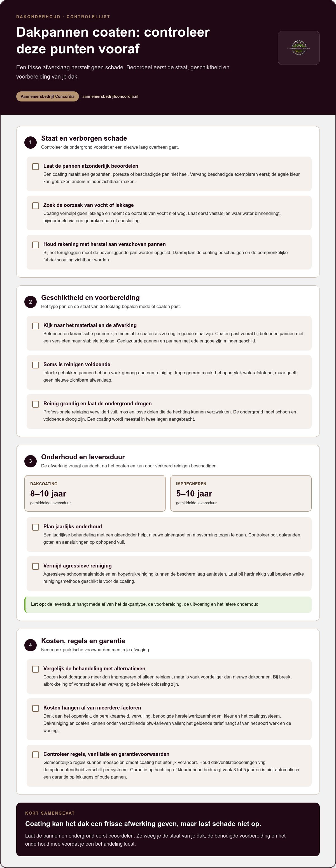Open the aannemersbedrijfconcordia.nl link
This screenshot has width=336, height=868.
(x=110, y=96)
